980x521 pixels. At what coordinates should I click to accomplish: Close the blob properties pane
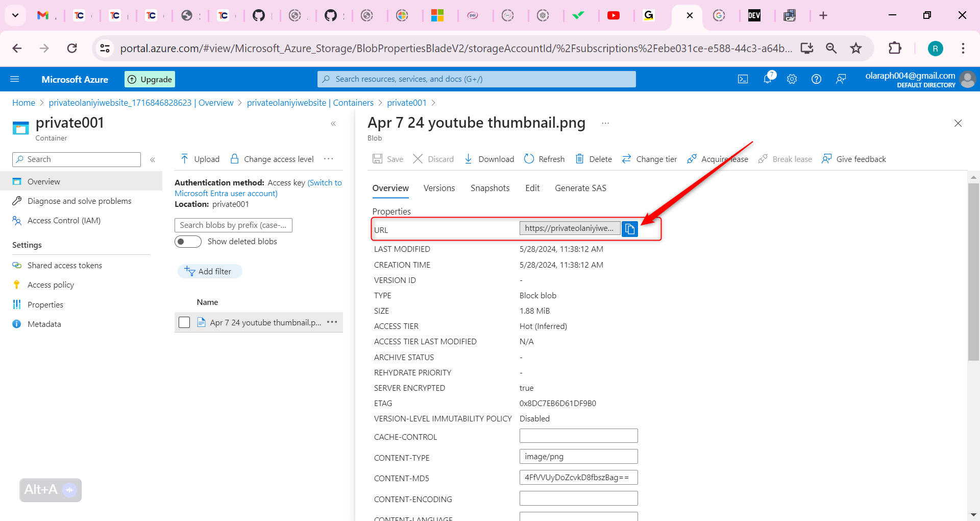tap(958, 123)
